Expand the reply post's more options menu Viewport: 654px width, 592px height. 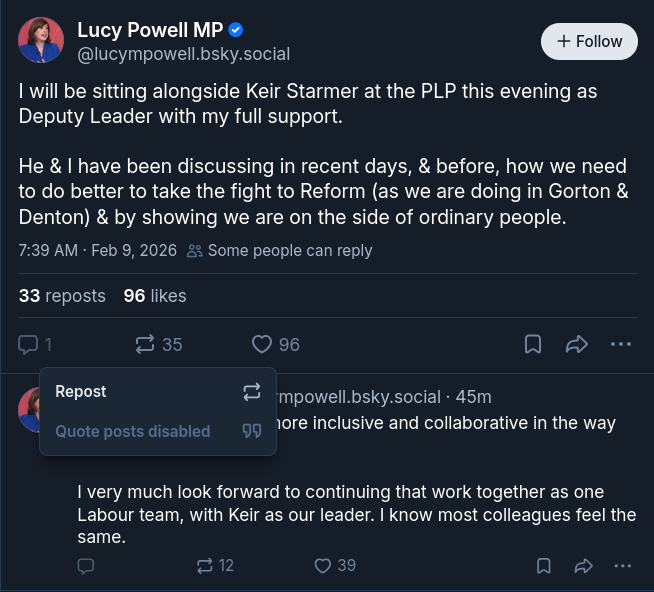coord(623,566)
